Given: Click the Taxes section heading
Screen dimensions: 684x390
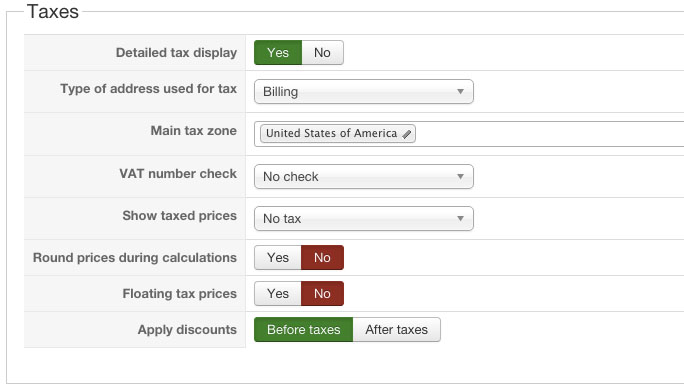Looking at the screenshot, I should pyautogui.click(x=53, y=11).
